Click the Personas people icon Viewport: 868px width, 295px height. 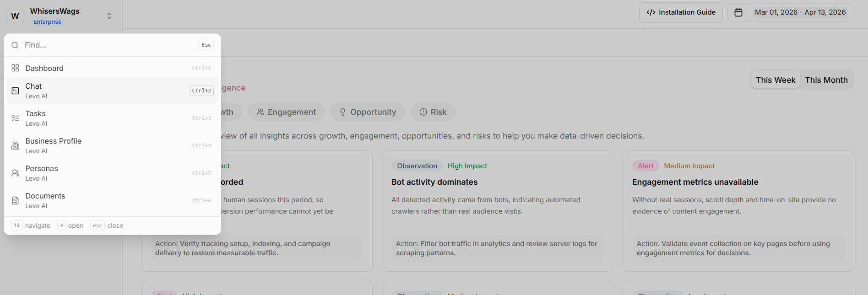[x=15, y=173]
